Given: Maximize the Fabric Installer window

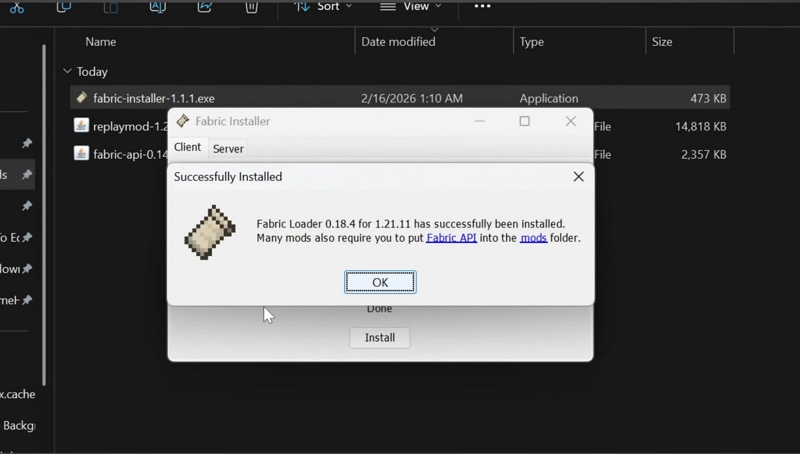Looking at the screenshot, I should click(x=524, y=121).
